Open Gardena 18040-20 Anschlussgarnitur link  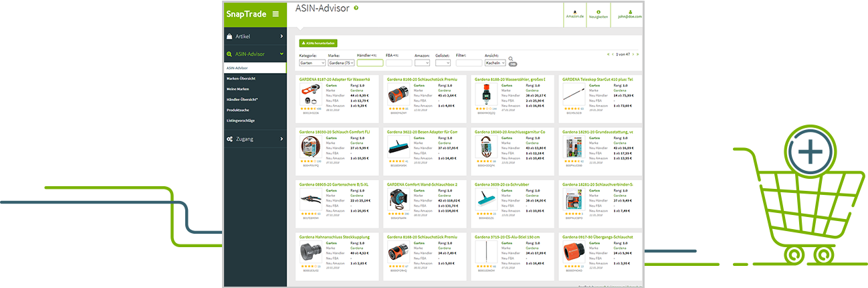[x=510, y=131]
